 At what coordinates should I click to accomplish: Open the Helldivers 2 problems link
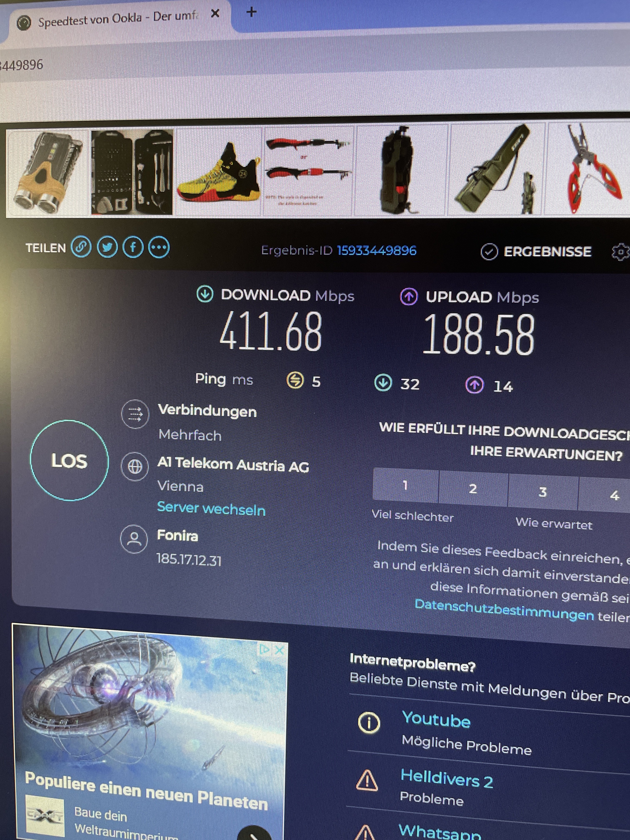click(x=447, y=779)
